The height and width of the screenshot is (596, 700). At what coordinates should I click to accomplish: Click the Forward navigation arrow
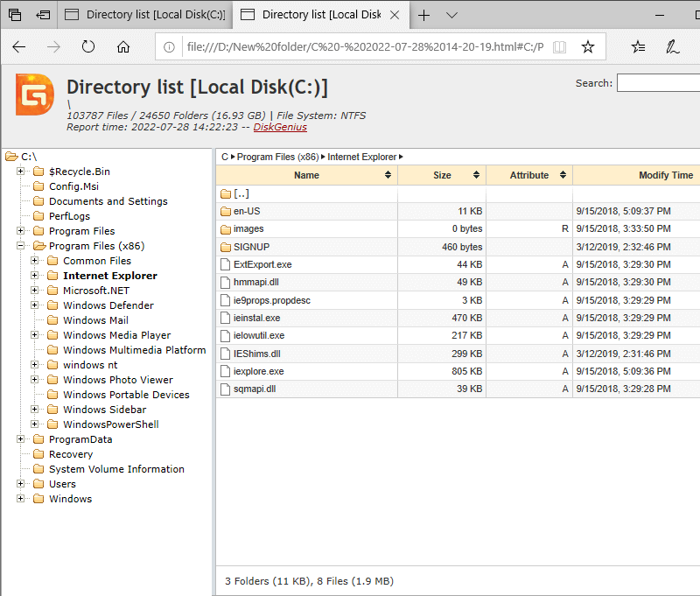pyautogui.click(x=53, y=47)
